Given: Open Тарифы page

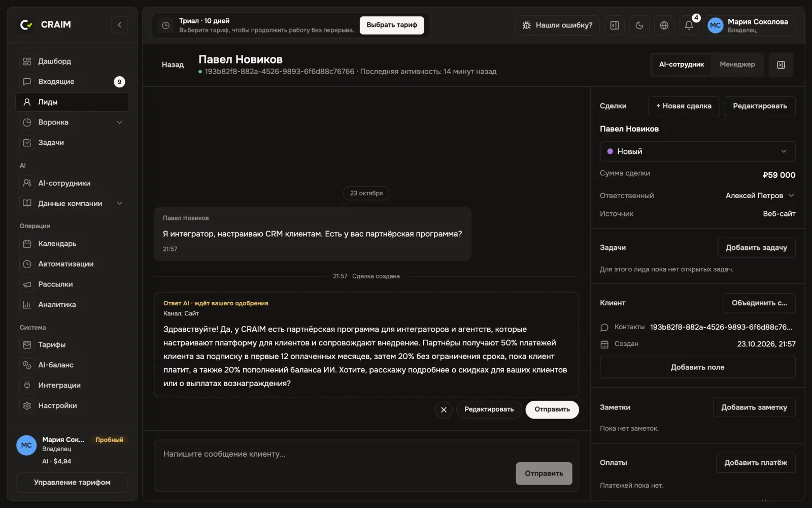Looking at the screenshot, I should (72, 345).
